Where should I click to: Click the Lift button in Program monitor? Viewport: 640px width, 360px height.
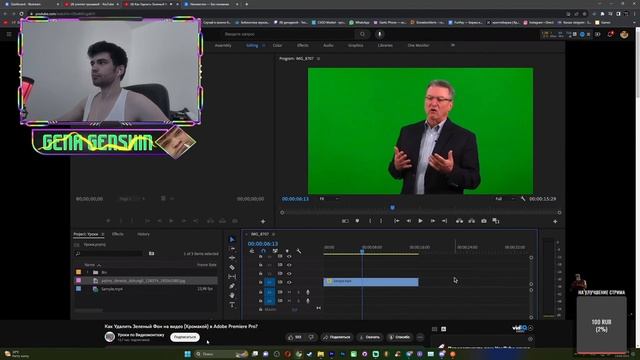point(460,221)
